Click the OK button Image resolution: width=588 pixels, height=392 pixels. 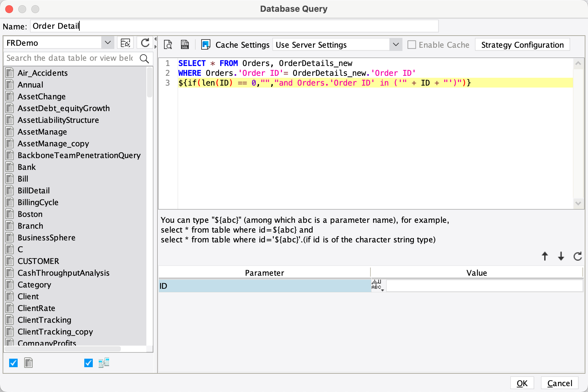(522, 383)
